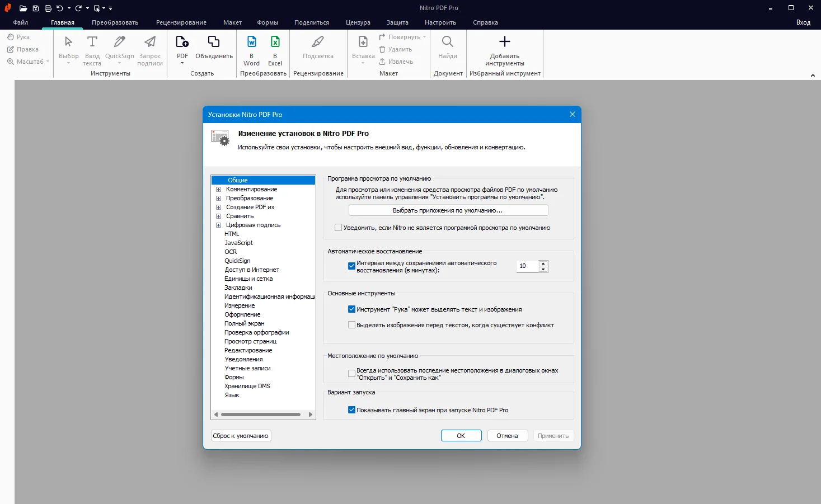Screen dimensions: 821x504
Task: Click the Найди search icon
Action: 448,43
